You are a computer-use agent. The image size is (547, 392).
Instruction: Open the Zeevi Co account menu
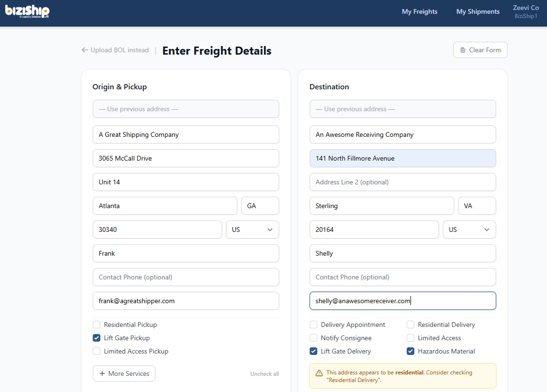(x=526, y=11)
